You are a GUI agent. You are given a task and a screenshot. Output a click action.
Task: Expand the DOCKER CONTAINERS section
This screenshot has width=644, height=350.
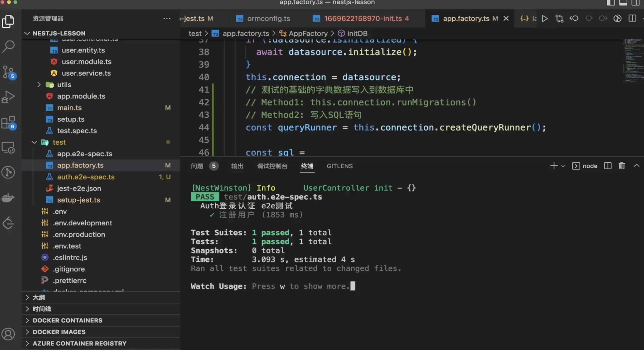(68, 320)
